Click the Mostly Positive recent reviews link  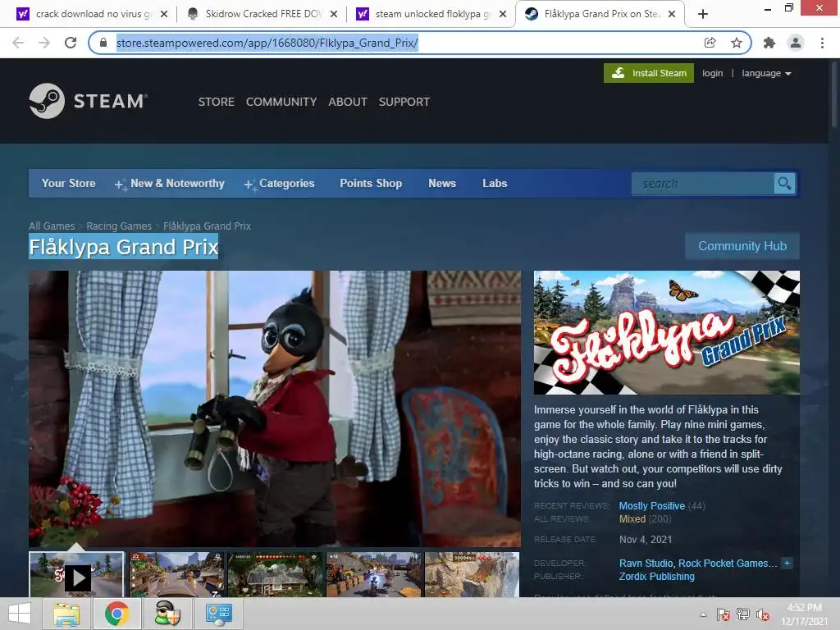click(652, 505)
